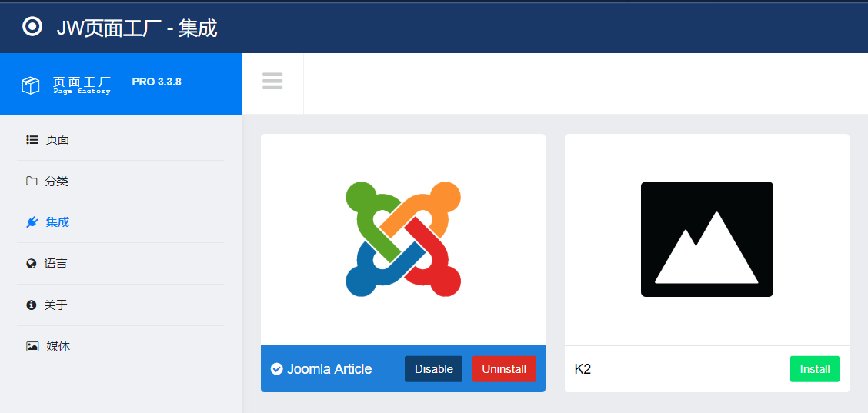Viewport: 868px width, 413px height.
Task: Click the JW页面工厂 - 集成 header title
Action: point(137,28)
